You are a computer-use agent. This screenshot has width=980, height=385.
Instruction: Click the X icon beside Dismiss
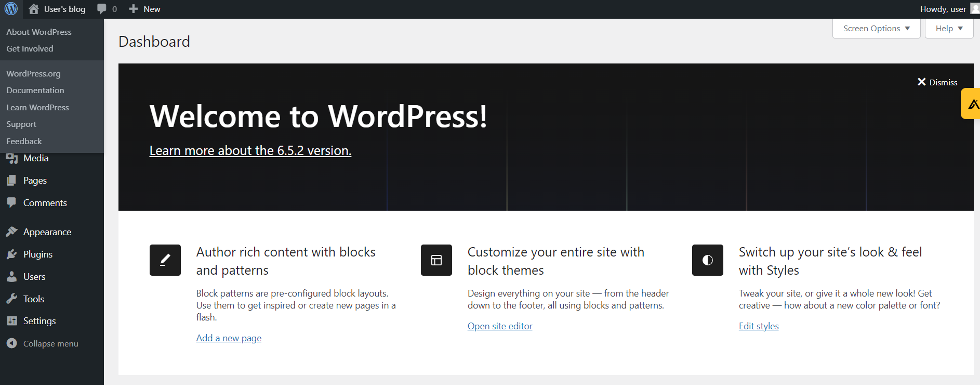(x=922, y=82)
